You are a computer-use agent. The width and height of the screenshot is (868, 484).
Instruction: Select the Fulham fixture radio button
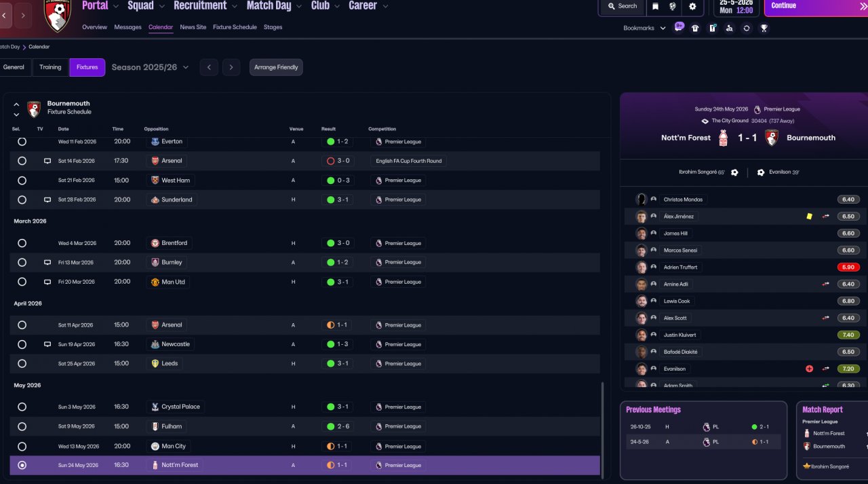[x=22, y=426]
